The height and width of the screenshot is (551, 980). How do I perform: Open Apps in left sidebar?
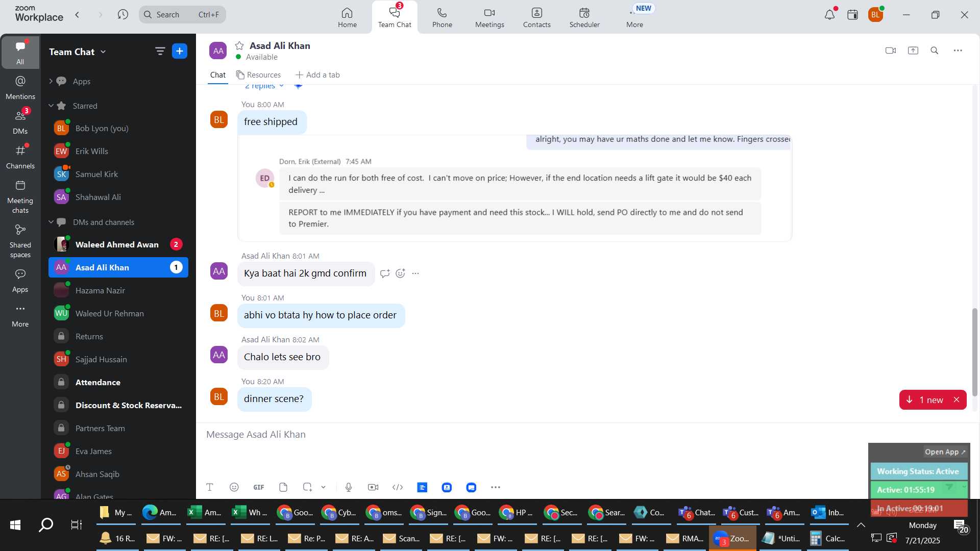point(20,281)
